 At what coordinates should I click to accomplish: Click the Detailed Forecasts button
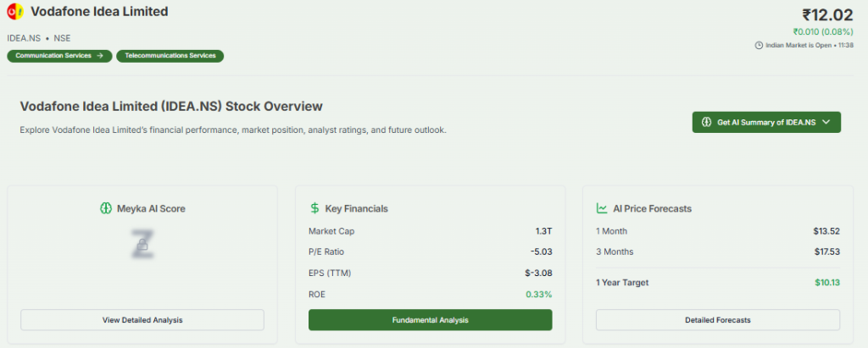click(717, 320)
